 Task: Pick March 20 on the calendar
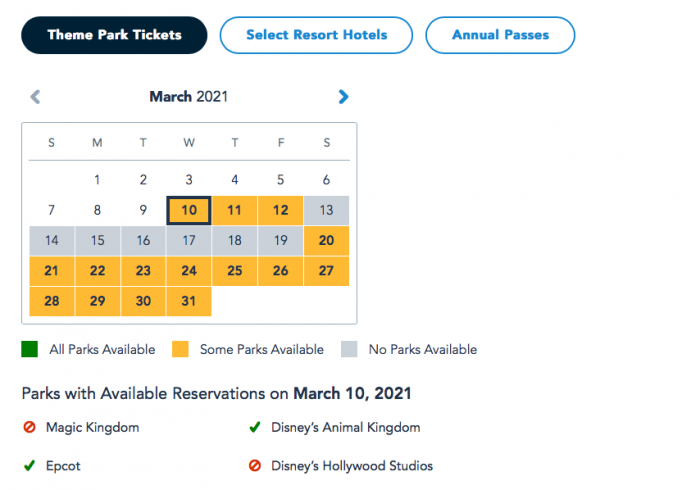click(x=326, y=241)
